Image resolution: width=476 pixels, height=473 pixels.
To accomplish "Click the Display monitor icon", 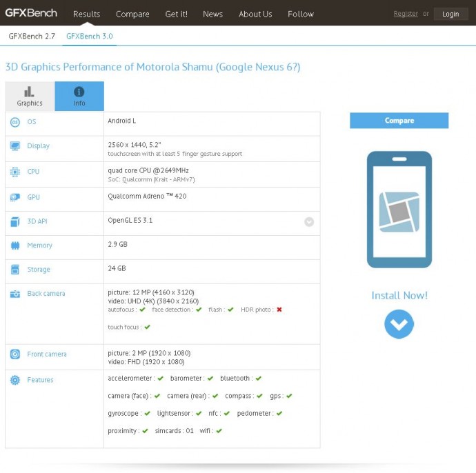I will 15,146.
